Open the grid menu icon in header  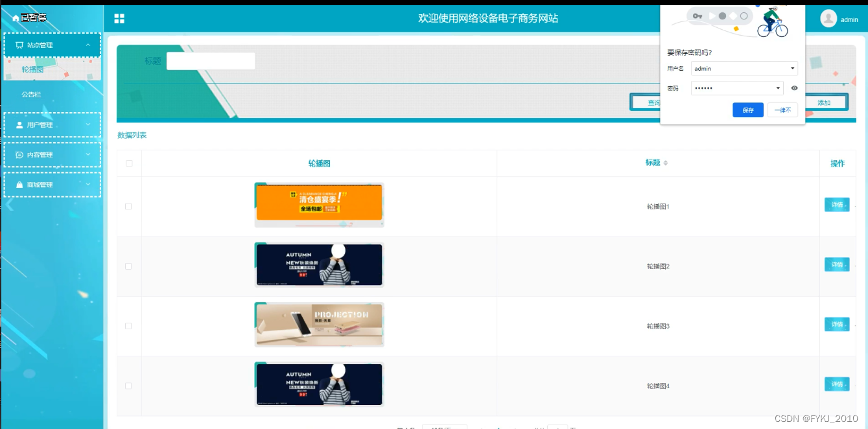(119, 19)
